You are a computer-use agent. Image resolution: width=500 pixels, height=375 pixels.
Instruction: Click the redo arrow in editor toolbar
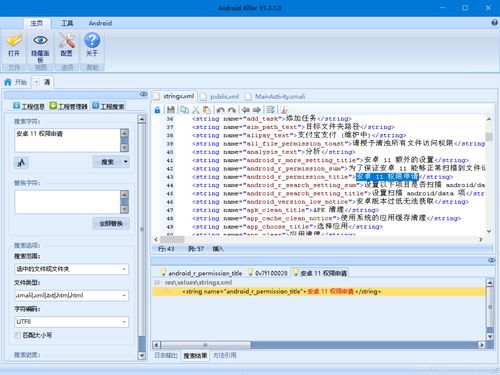pos(232,110)
